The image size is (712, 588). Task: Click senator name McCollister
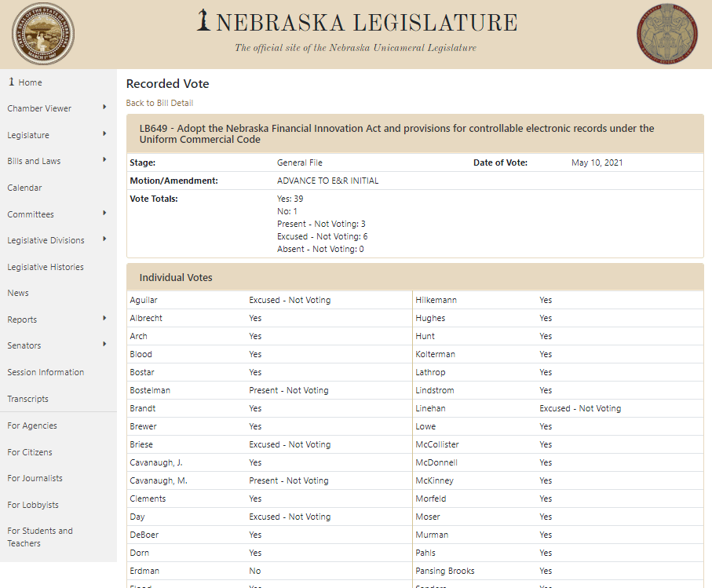(437, 444)
